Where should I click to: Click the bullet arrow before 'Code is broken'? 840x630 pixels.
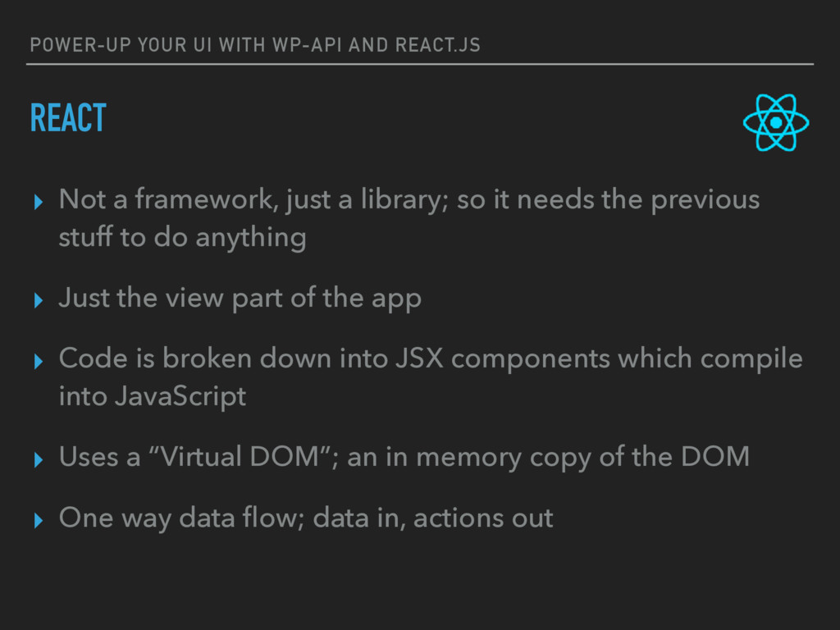38,361
